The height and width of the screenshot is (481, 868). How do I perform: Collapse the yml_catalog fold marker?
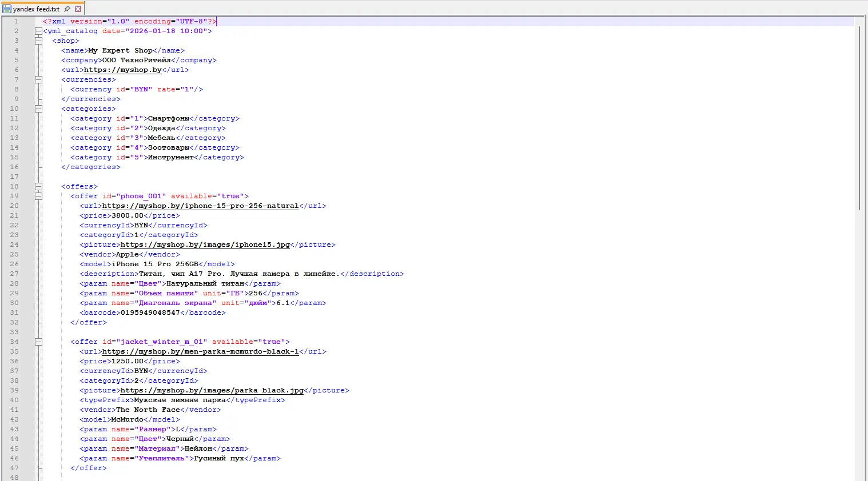tap(38, 31)
